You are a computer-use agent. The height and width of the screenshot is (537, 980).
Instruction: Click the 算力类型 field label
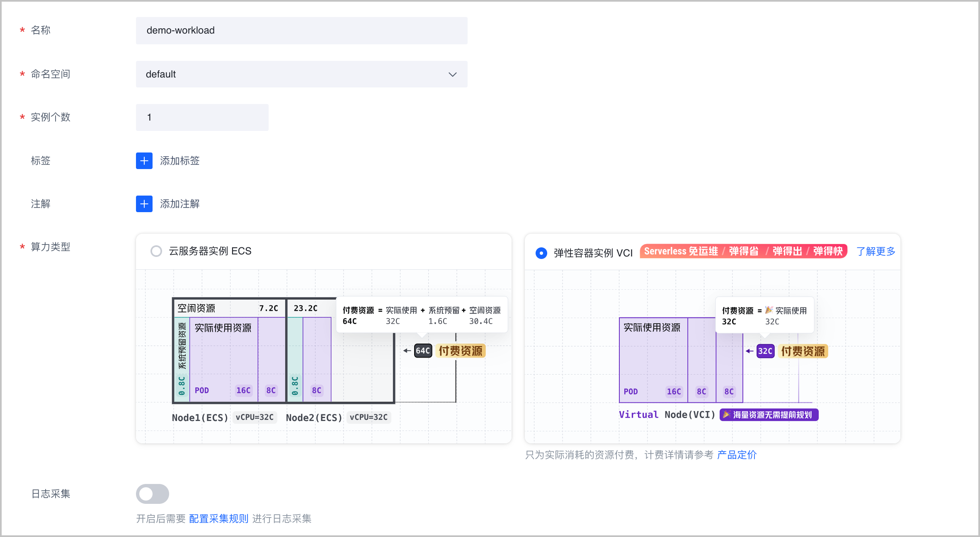point(51,247)
